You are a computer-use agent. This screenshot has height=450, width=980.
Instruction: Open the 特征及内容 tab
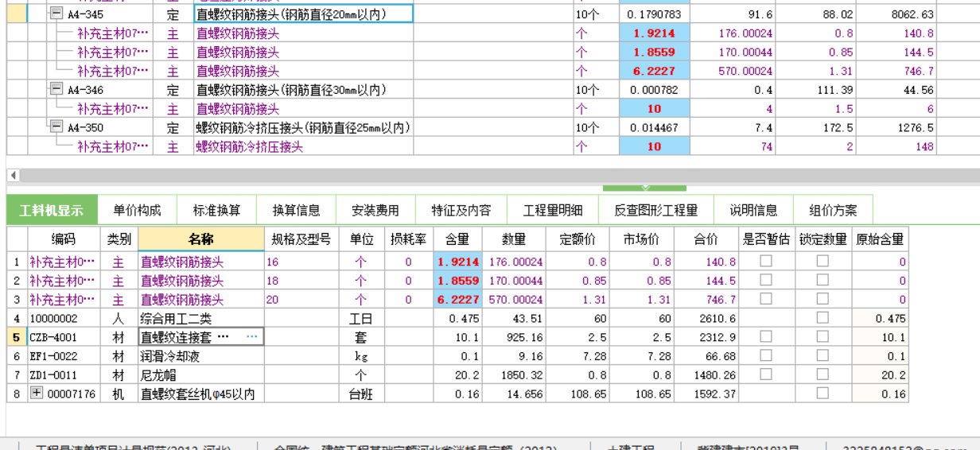pos(461,210)
